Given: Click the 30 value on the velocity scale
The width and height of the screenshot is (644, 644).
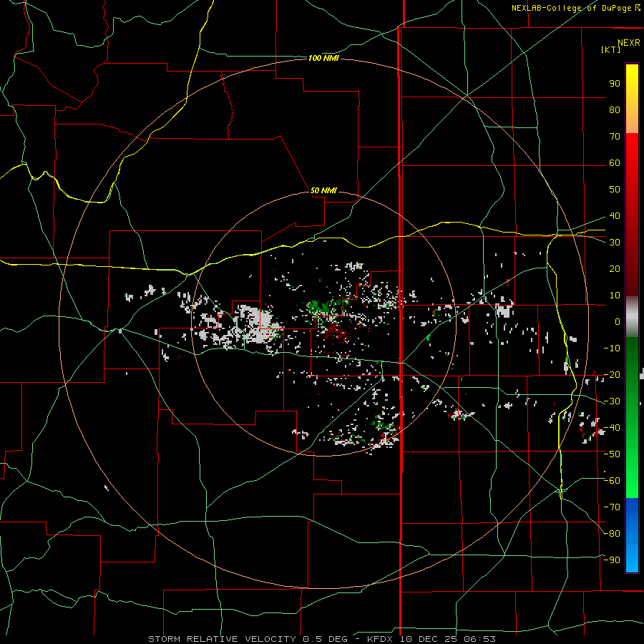Looking at the screenshot, I should coord(615,243).
